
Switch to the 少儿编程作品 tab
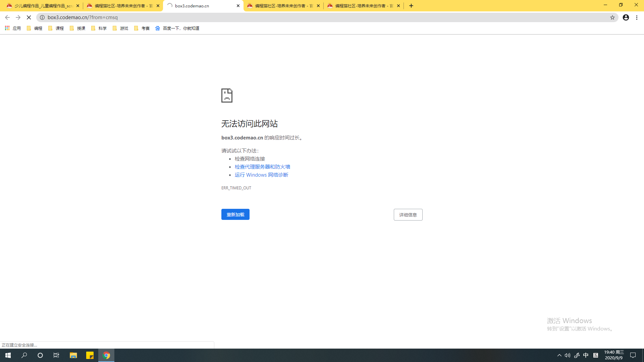pos(43,6)
